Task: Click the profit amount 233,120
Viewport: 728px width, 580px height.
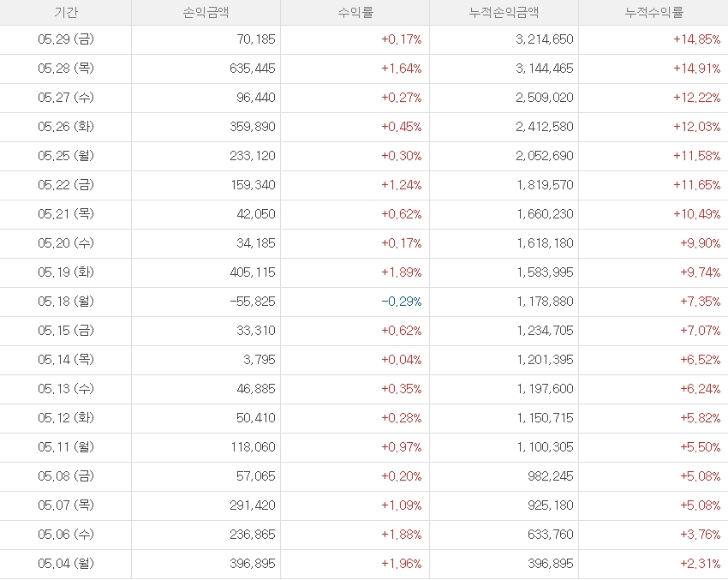Action: click(253, 156)
